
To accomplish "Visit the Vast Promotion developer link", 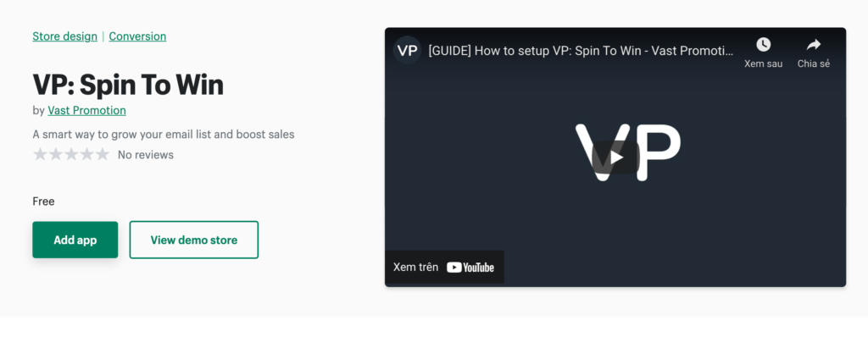I will pyautogui.click(x=87, y=111).
